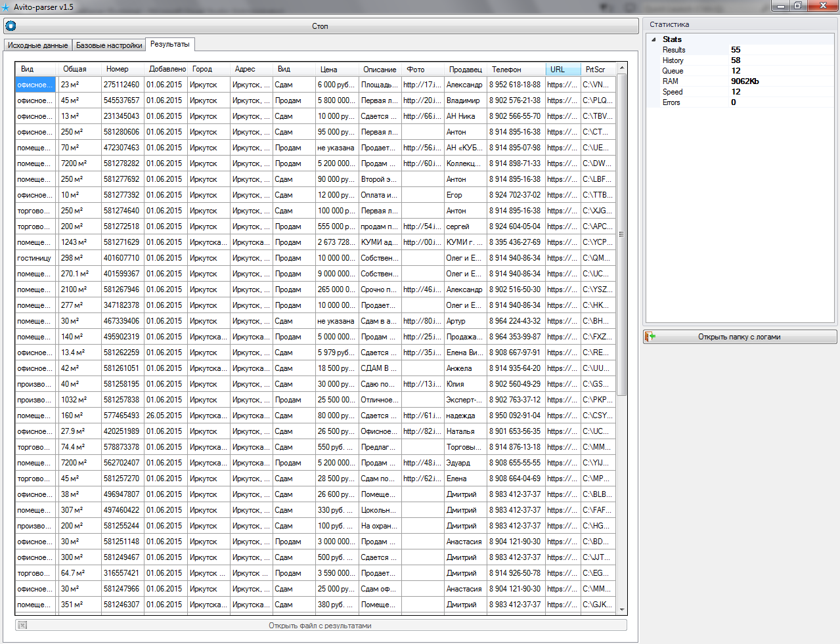Click the results table vertical scrollbar thumb
The image size is (840, 644).
point(622,234)
